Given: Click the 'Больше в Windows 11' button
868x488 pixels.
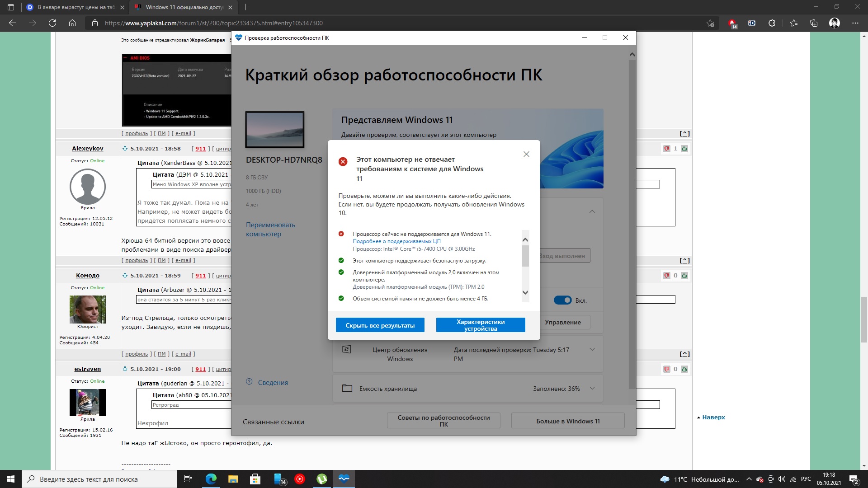Looking at the screenshot, I should 568,421.
